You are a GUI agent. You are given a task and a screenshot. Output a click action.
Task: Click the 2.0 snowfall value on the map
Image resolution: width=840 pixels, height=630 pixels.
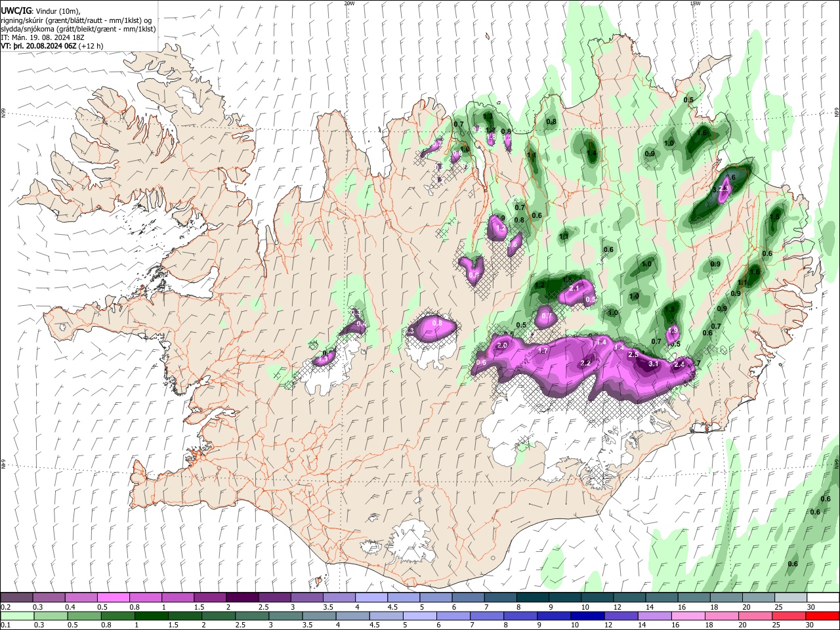(x=503, y=345)
